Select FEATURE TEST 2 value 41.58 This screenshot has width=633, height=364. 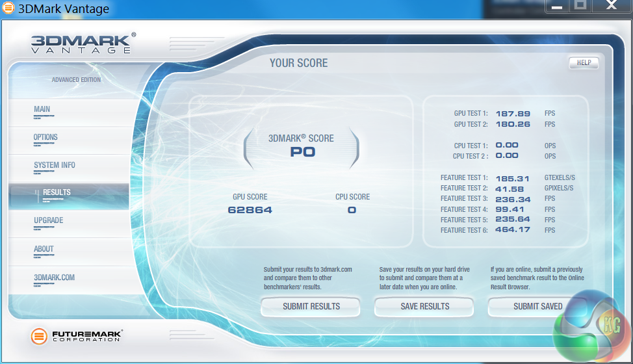coord(510,189)
